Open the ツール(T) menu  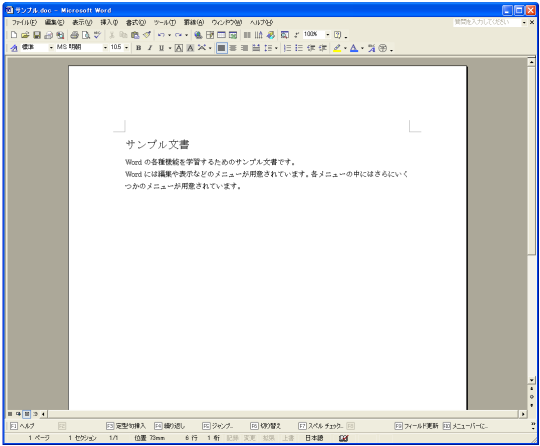[x=165, y=23]
